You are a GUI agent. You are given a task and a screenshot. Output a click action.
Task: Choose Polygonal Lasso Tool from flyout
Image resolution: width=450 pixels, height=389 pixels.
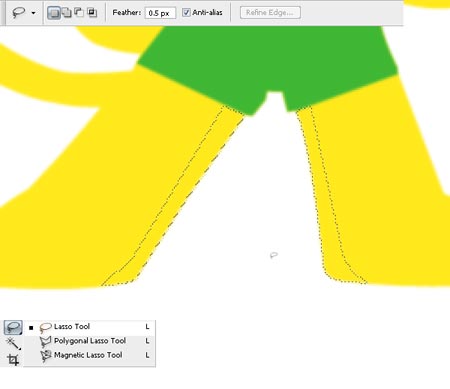(x=89, y=341)
